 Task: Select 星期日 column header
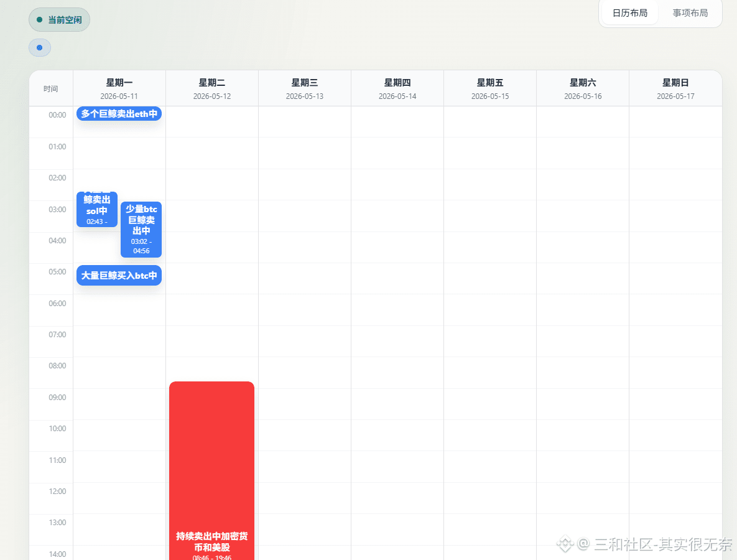pyautogui.click(x=675, y=88)
